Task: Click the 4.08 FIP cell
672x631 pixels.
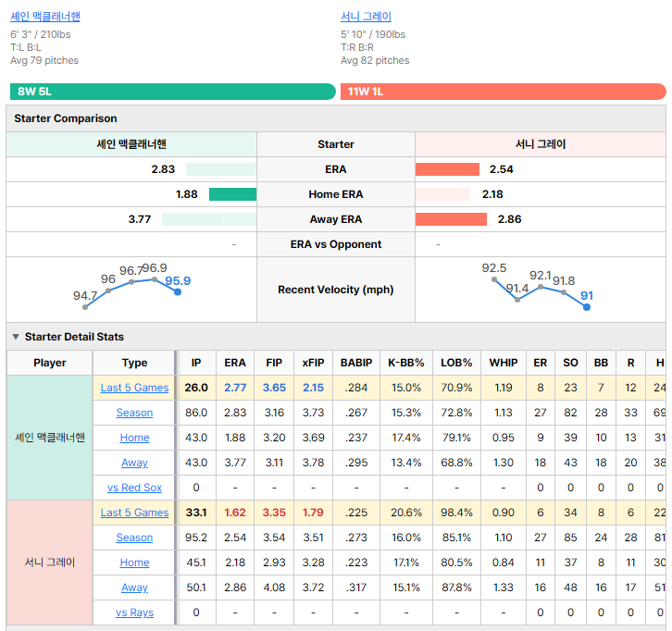Action: pos(274,588)
